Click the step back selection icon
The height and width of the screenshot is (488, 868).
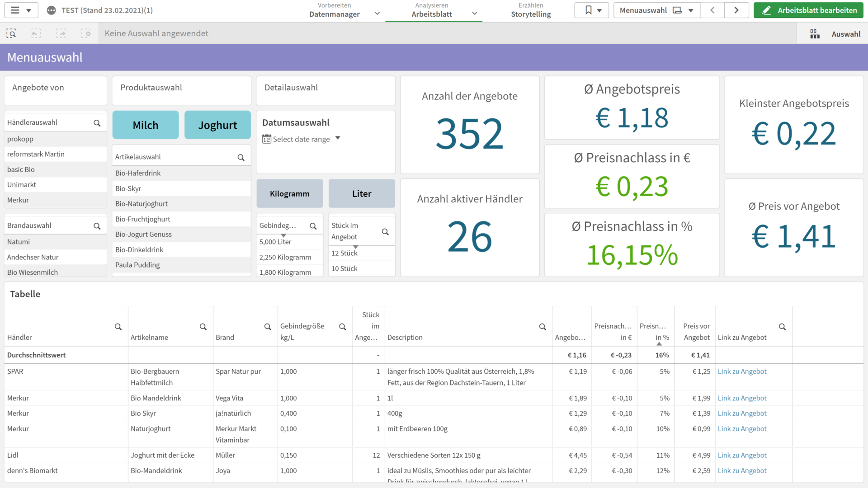[36, 33]
